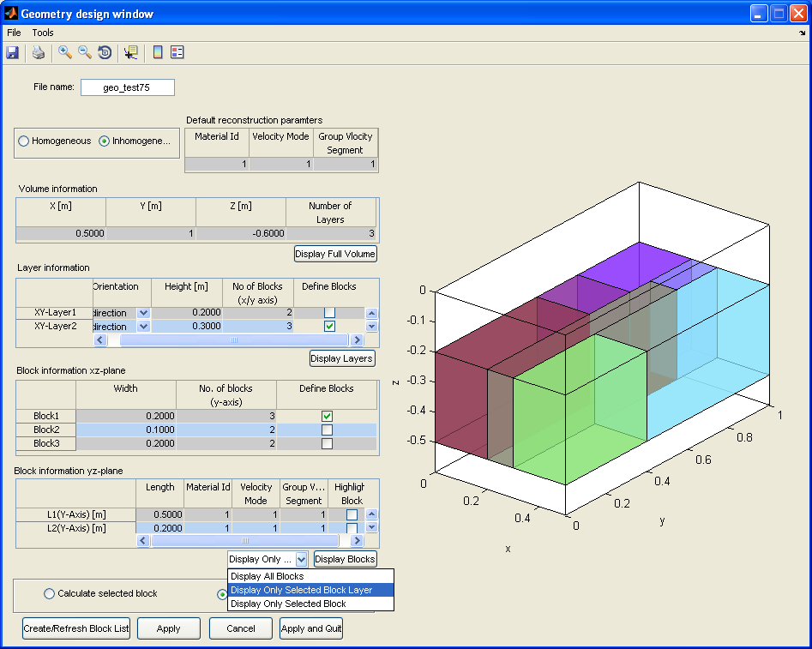Toggle Define Blocks checkbox for Block2

coord(327,430)
